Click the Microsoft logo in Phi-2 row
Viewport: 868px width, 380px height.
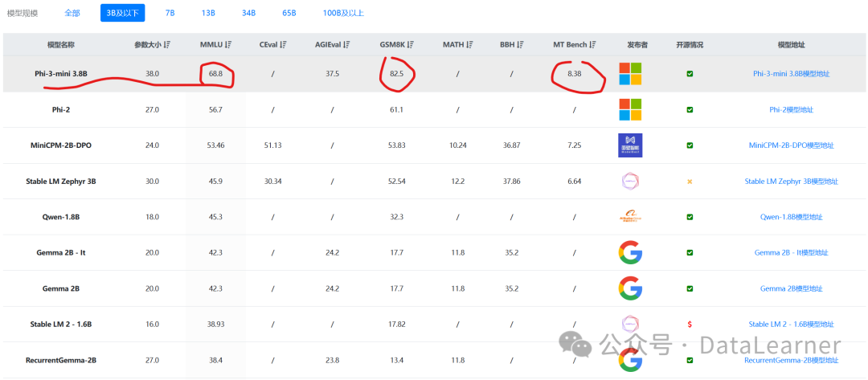630,109
